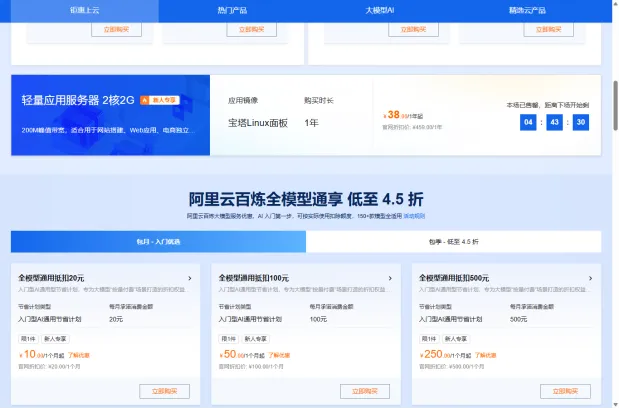Purchase the 抵扣500元 plan via 立即购买
620x409 pixels.
[565, 391]
